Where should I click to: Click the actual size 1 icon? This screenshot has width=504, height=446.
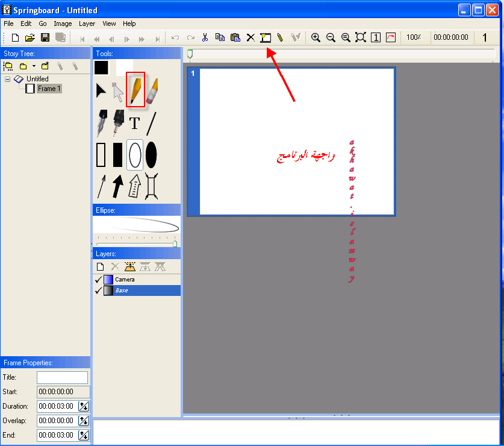pos(376,37)
